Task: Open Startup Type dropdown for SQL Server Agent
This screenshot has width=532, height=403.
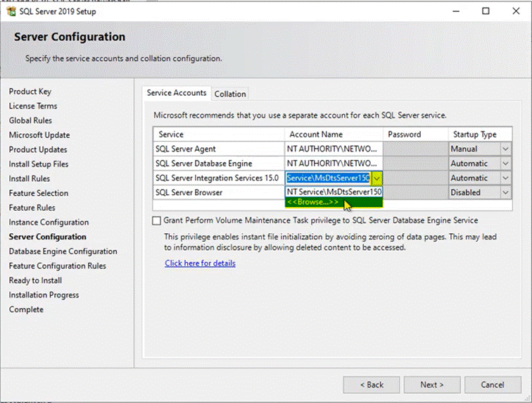Action: (505, 149)
